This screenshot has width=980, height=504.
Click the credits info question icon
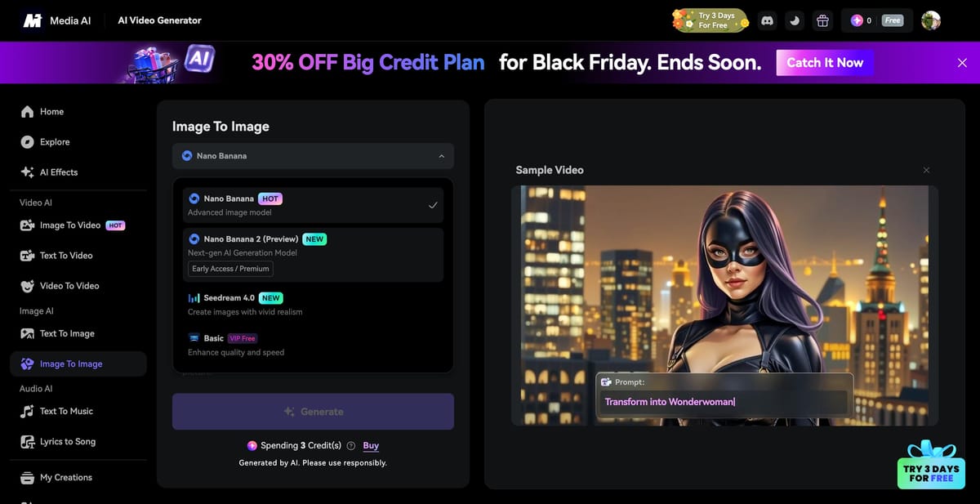coord(351,446)
